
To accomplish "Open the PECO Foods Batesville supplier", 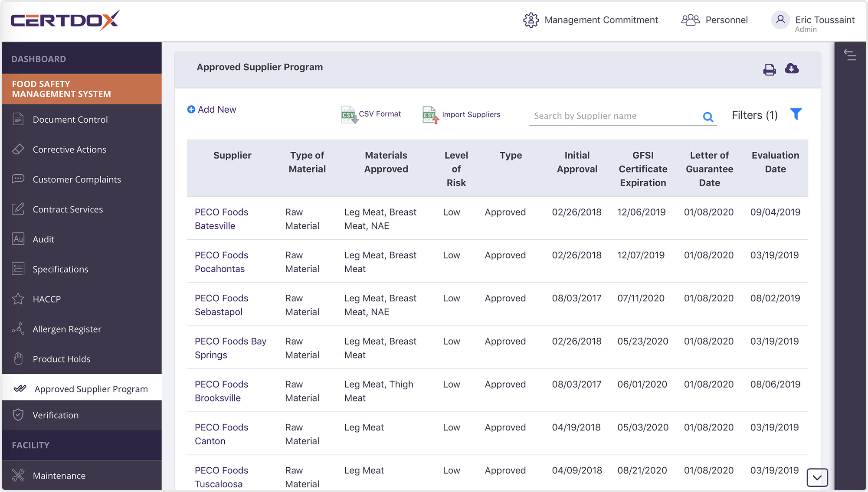I will (221, 219).
